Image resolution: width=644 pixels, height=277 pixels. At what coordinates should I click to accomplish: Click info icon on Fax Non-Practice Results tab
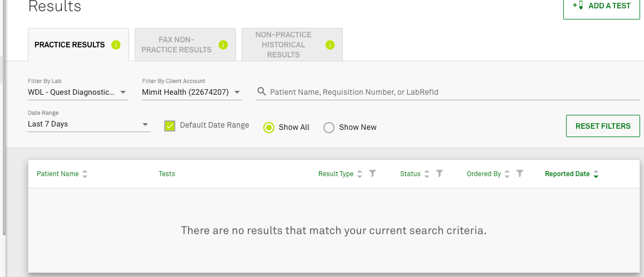coord(223,45)
